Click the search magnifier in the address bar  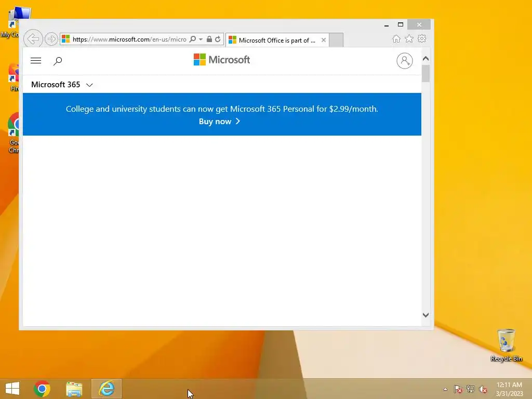click(192, 39)
